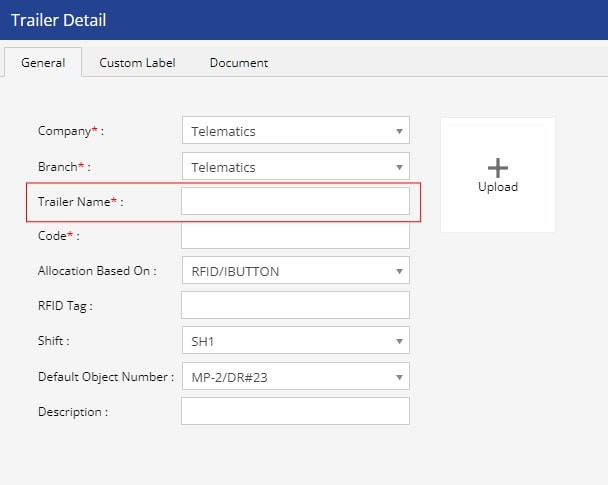This screenshot has height=485, width=608.
Task: Focus the Trailer Name text field
Action: click(295, 202)
